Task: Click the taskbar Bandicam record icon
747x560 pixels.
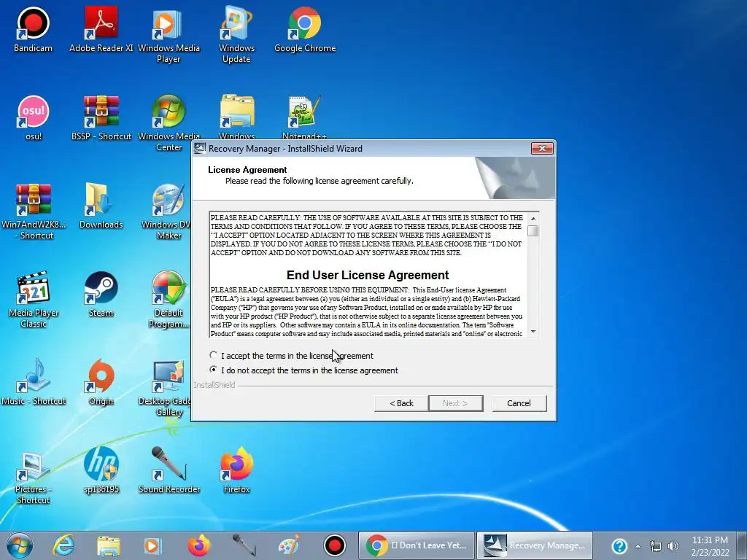Action: [334, 545]
